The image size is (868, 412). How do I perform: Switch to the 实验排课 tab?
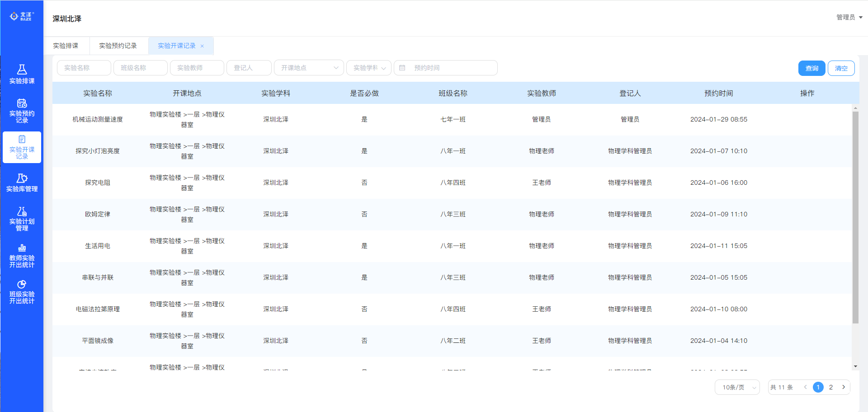click(66, 46)
